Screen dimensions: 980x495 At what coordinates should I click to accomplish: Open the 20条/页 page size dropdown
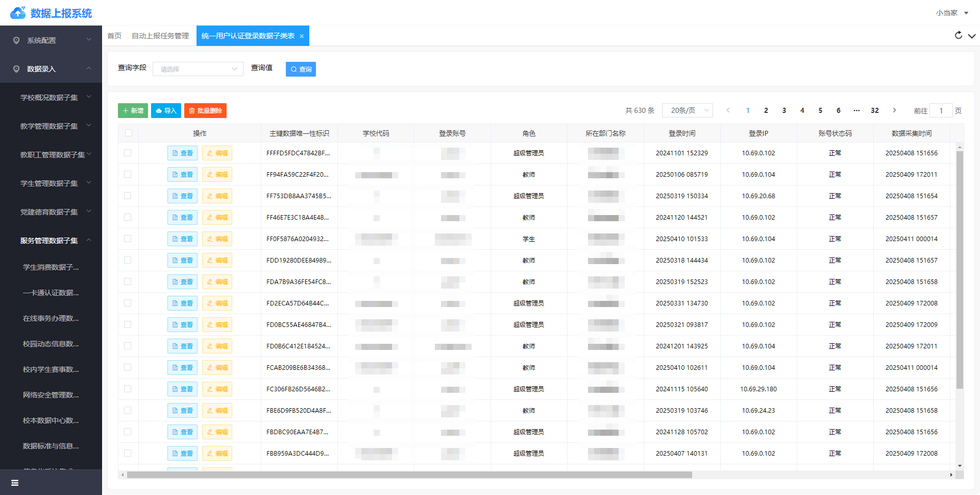point(687,110)
